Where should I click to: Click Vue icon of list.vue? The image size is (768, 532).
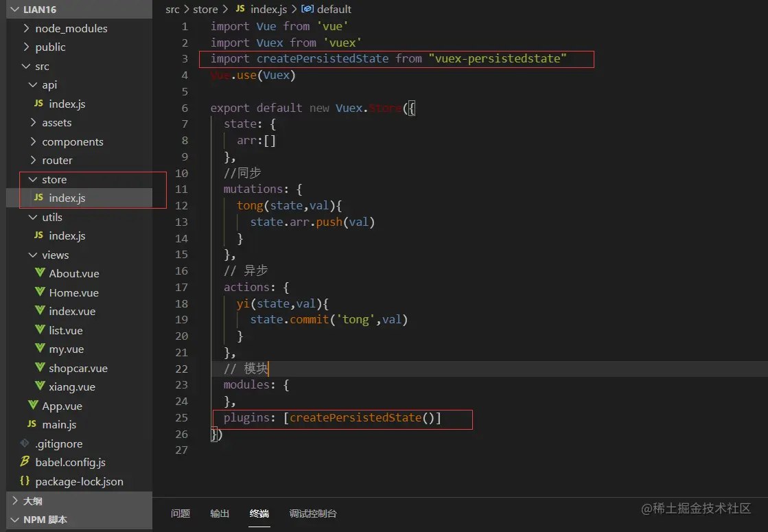click(x=40, y=329)
